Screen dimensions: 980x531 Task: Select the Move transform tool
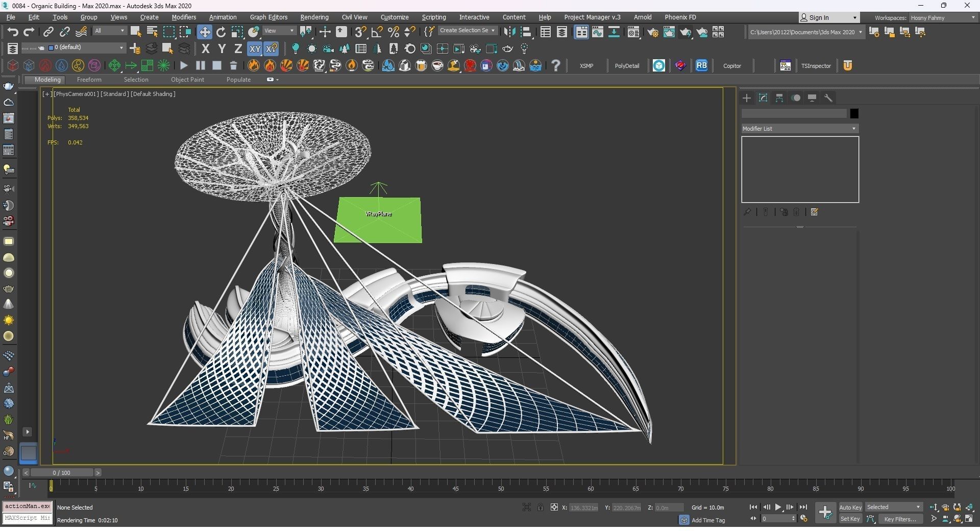(x=204, y=32)
